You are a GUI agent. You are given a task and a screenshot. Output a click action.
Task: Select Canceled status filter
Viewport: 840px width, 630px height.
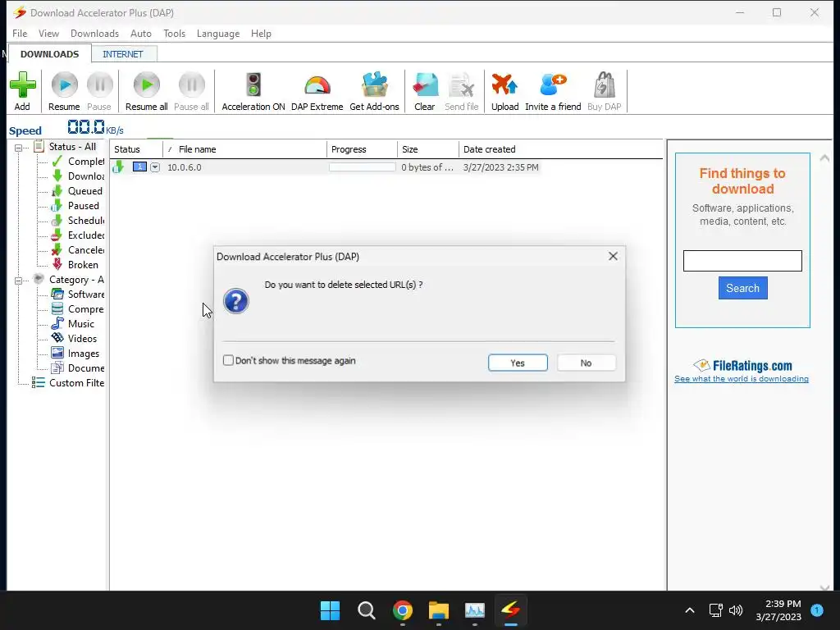(78, 249)
